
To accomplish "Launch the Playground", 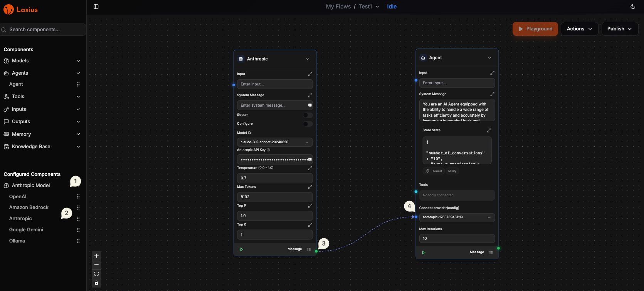I will [x=535, y=29].
